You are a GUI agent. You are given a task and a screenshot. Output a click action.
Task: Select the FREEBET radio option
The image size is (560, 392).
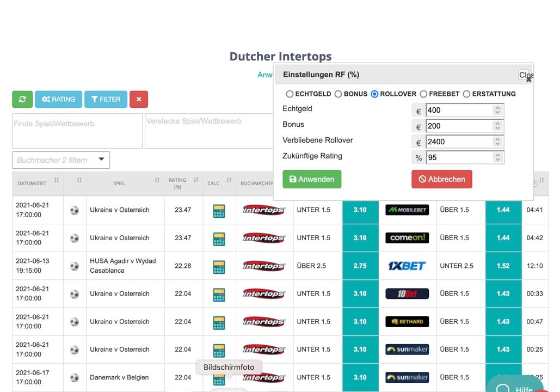[423, 94]
